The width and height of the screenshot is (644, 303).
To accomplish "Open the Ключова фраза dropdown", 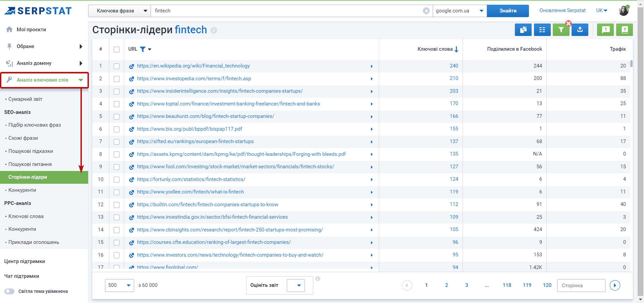I will [x=119, y=11].
